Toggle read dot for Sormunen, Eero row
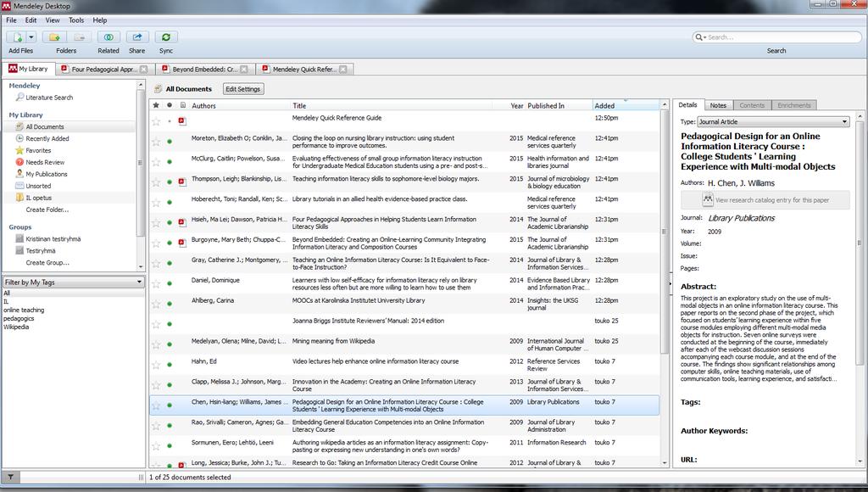Screen dimensions: 868x492 [170, 445]
